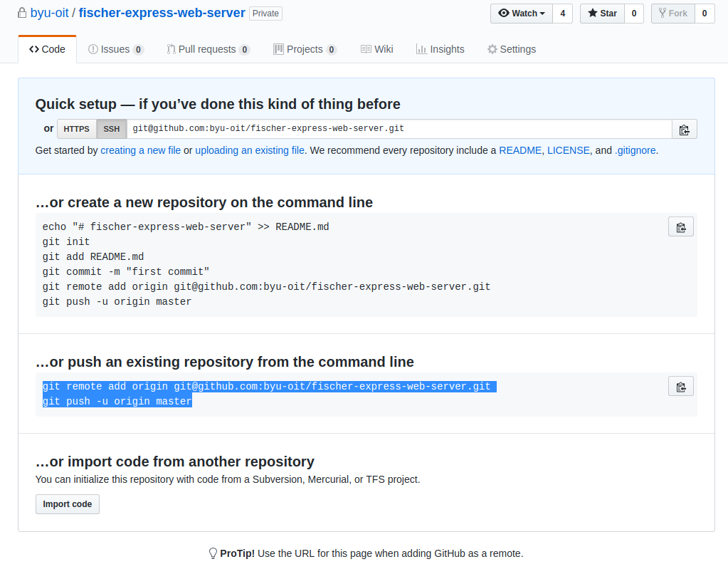The image size is (728, 579).
Task: Open the LICENSE link
Action: coord(569,150)
